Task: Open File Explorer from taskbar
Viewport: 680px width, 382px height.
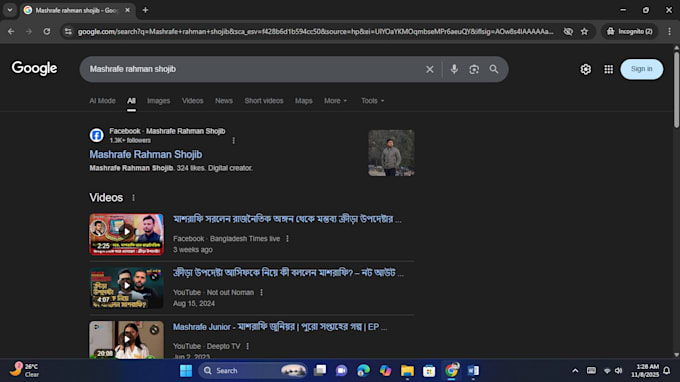Action: [407, 371]
